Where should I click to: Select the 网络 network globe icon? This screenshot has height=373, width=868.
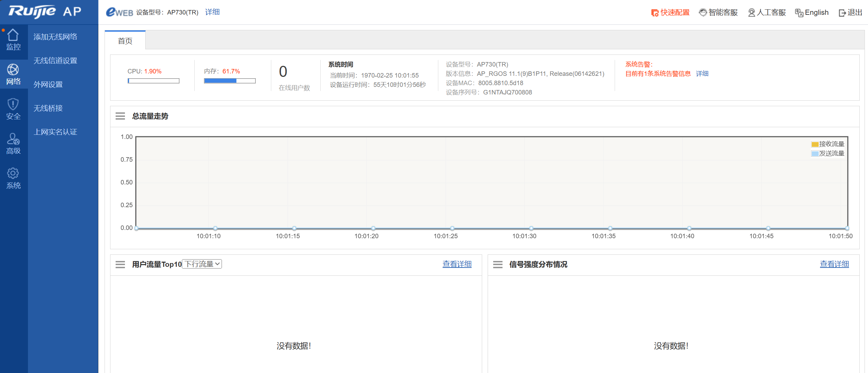pos(13,69)
